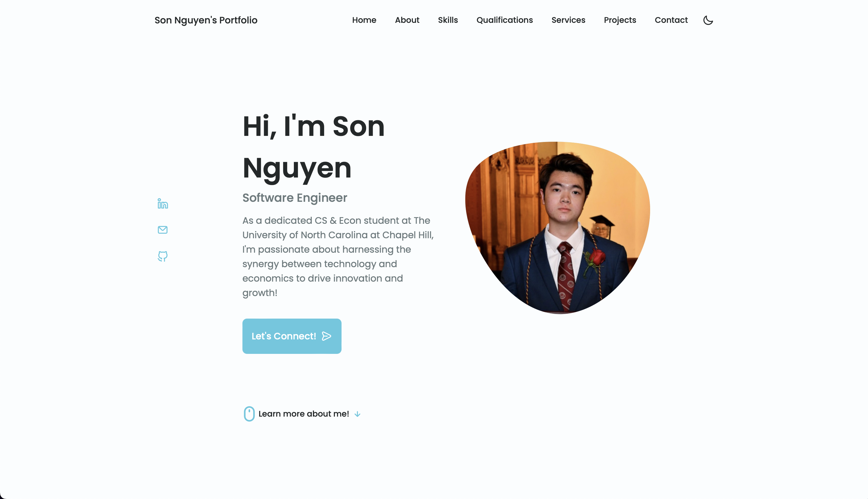Navigate to Skills

coord(448,20)
